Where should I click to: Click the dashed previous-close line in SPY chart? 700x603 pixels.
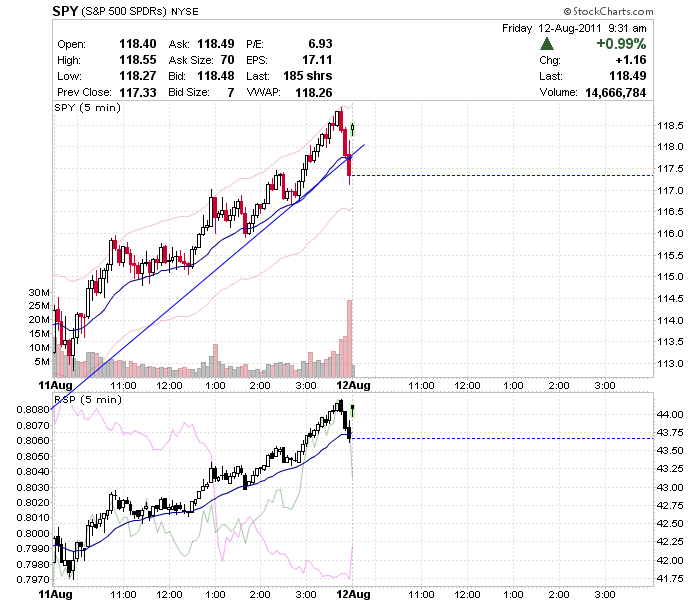click(503, 175)
